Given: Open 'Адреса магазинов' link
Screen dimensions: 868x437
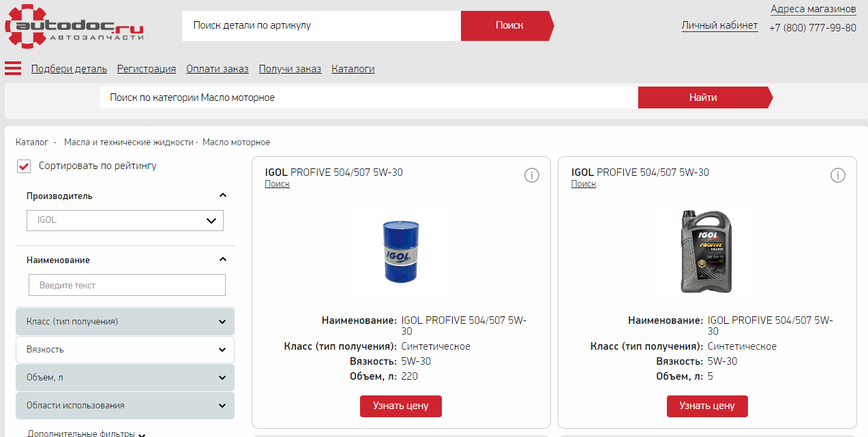Looking at the screenshot, I should 813,9.
